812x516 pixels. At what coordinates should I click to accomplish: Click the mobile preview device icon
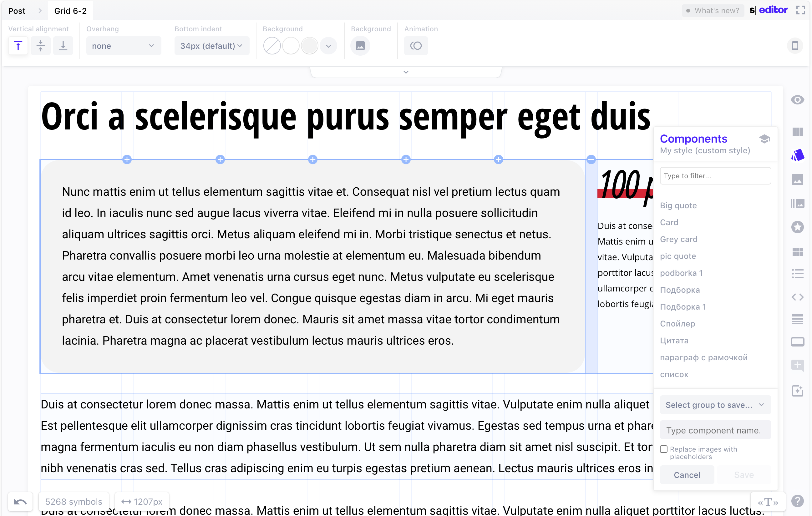pos(795,46)
